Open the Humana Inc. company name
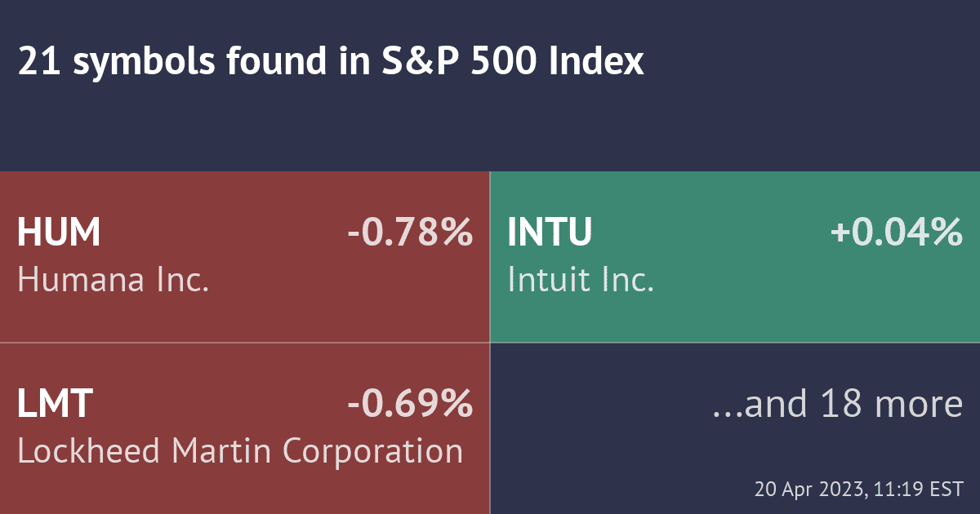This screenshot has width=980, height=514. (x=114, y=281)
